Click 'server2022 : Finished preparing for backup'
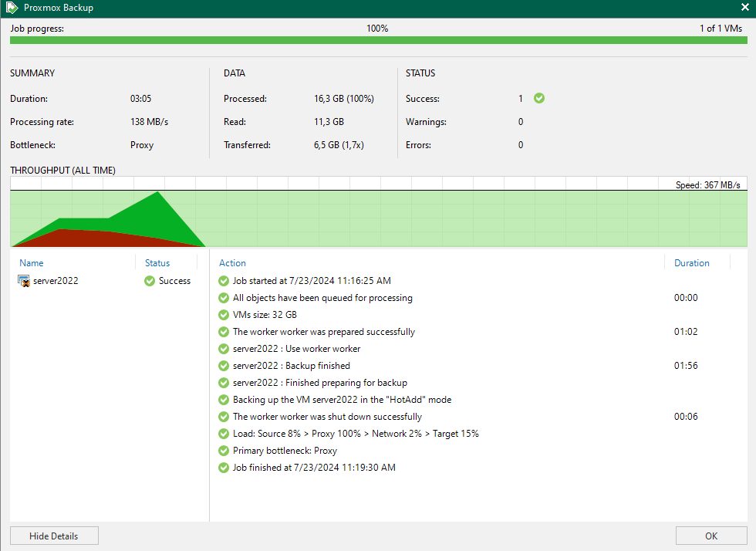This screenshot has height=551, width=756. tap(319, 383)
